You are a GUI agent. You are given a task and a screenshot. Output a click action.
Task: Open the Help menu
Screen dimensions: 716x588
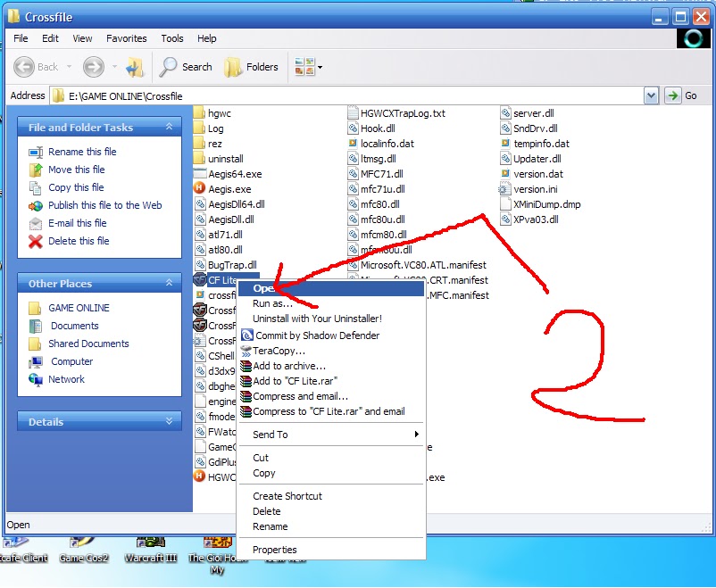pos(207,38)
